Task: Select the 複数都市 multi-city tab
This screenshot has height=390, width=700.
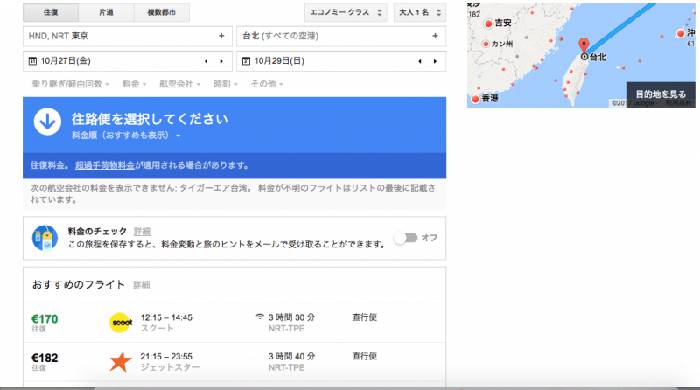Action: (162, 12)
